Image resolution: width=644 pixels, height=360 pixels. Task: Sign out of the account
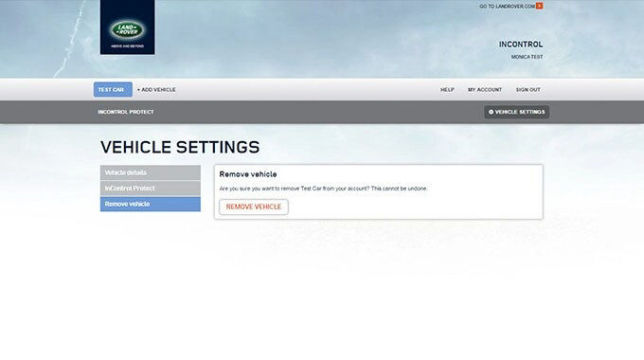click(528, 90)
